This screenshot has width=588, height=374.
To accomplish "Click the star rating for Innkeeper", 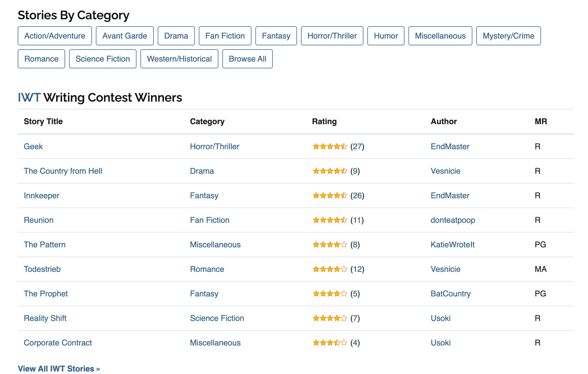I will tap(330, 196).
